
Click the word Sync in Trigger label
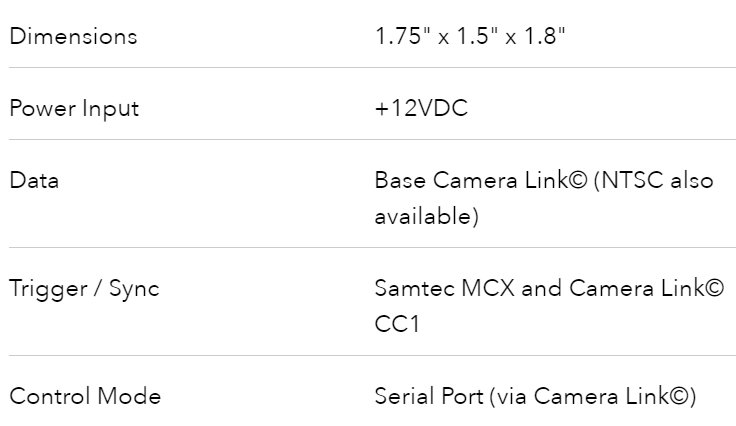click(x=134, y=289)
